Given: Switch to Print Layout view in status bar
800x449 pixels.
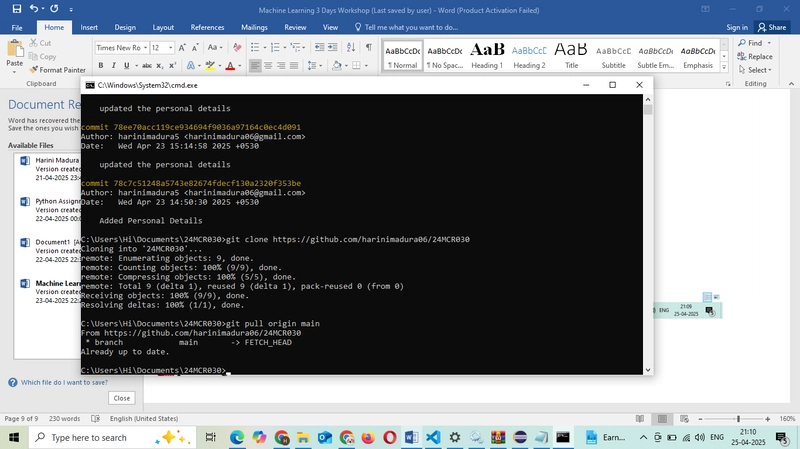Looking at the screenshot, I should (662, 418).
